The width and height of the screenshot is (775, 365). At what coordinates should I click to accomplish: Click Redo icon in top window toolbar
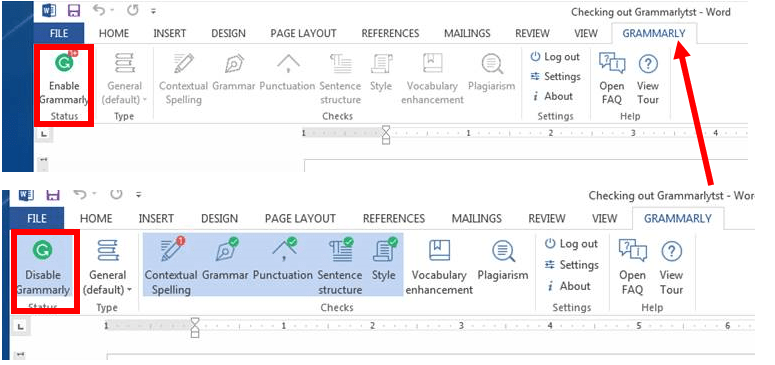[132, 10]
